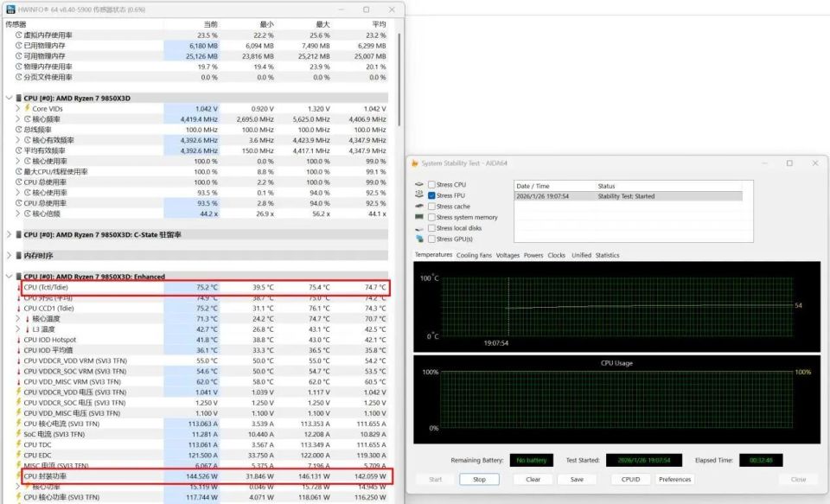Tick the Stress system memory checkbox
This screenshot has height=504, width=830.
tap(431, 217)
